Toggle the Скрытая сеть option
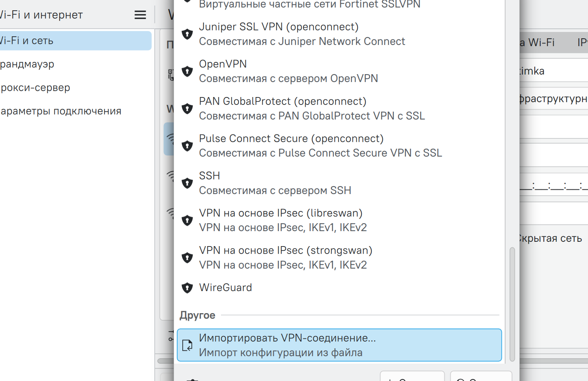The height and width of the screenshot is (381, 588). (551, 238)
